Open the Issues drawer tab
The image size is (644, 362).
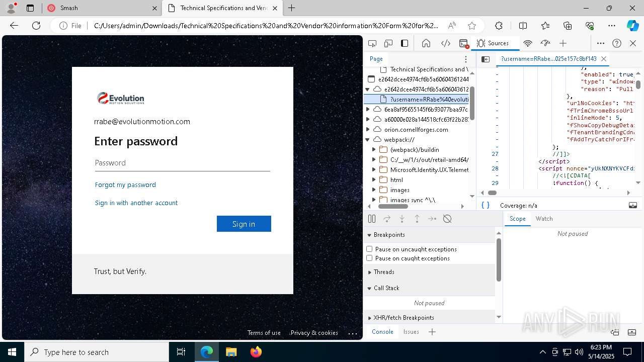click(411, 332)
